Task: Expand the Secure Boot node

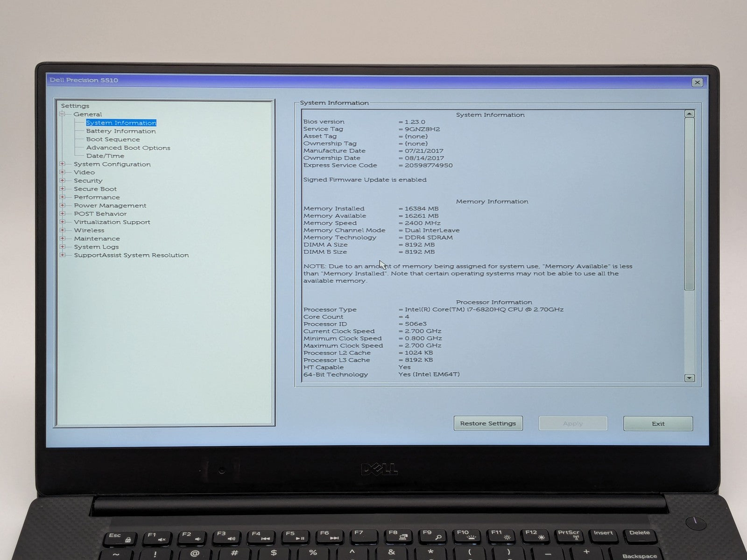Action: coord(62,189)
